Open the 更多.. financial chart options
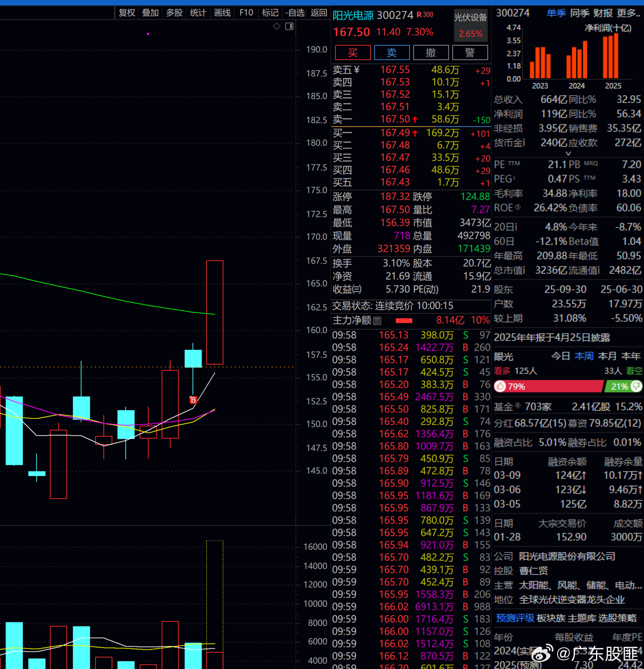The height and width of the screenshot is (669, 644). pyautogui.click(x=628, y=13)
